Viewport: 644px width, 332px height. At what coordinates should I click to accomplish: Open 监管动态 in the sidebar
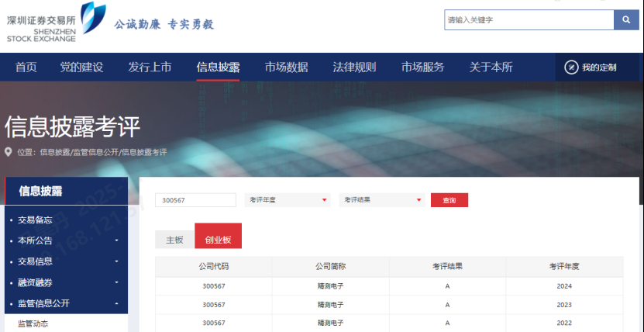point(33,323)
